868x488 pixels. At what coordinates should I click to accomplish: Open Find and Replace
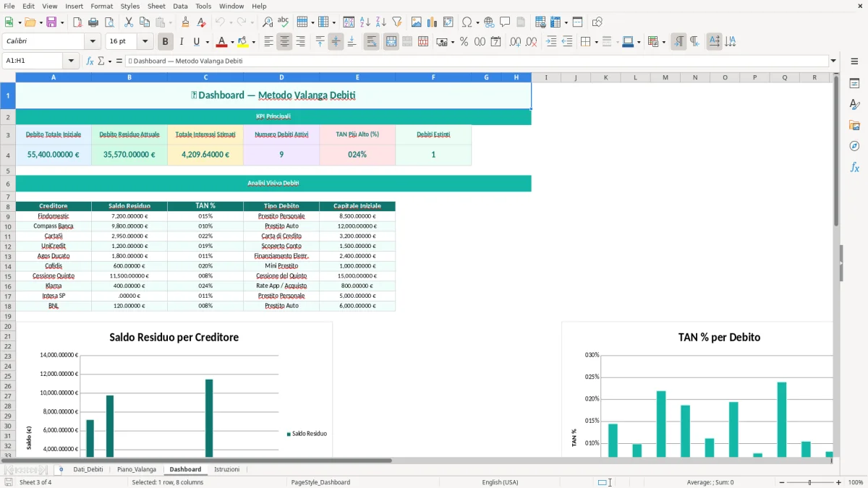268,22
